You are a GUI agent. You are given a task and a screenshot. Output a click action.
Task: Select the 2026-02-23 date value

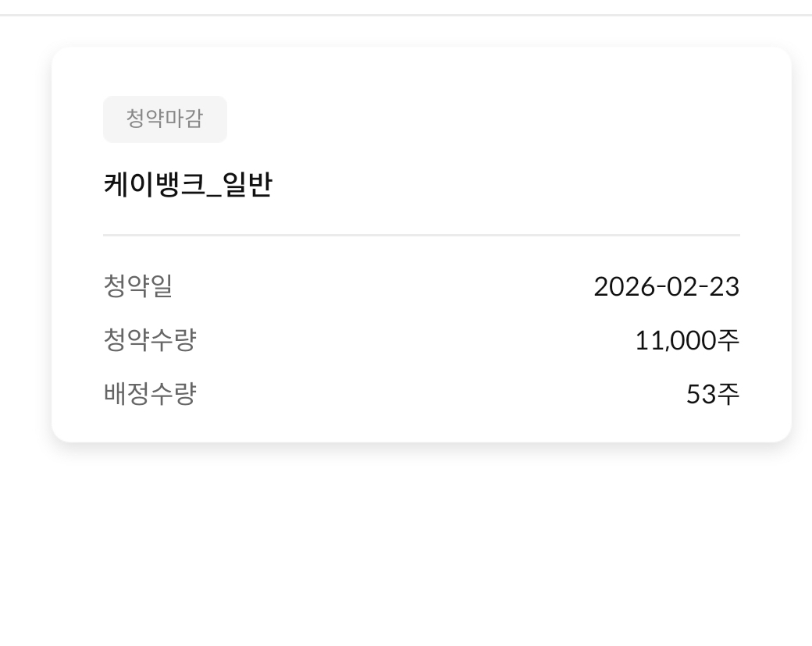666,286
